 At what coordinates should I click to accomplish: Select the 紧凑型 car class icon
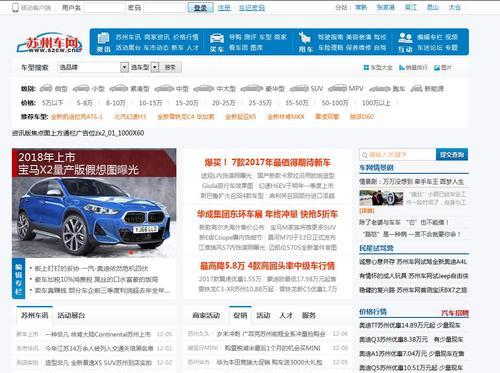[119, 88]
